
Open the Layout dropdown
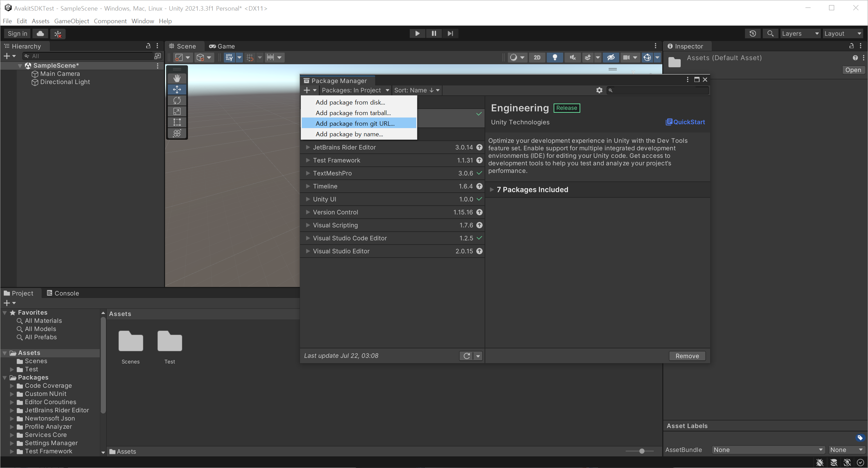(843, 33)
